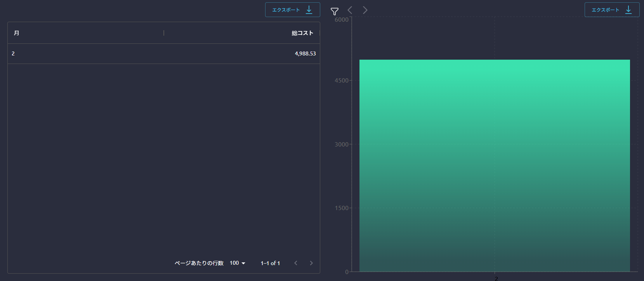Click download icon in chart's エクスポート button
Image resolution: width=644 pixels, height=281 pixels.
click(628, 10)
